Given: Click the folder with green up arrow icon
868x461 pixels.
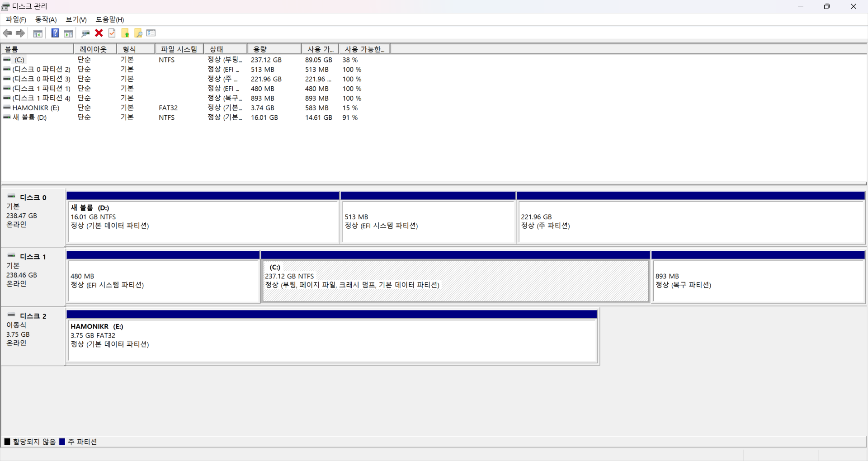Looking at the screenshot, I should [x=125, y=33].
